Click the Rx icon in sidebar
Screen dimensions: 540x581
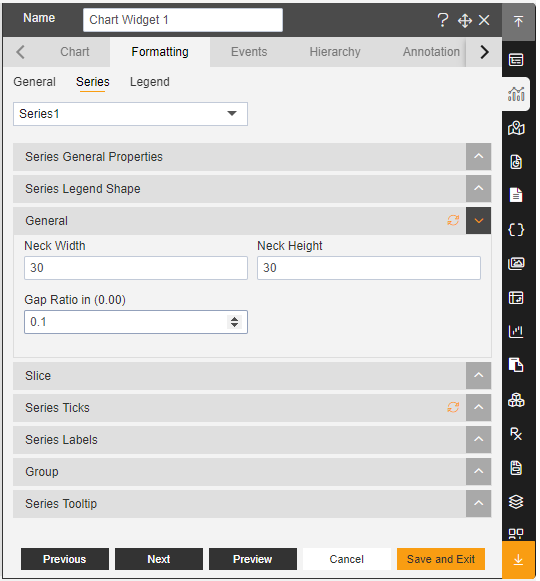pos(516,434)
